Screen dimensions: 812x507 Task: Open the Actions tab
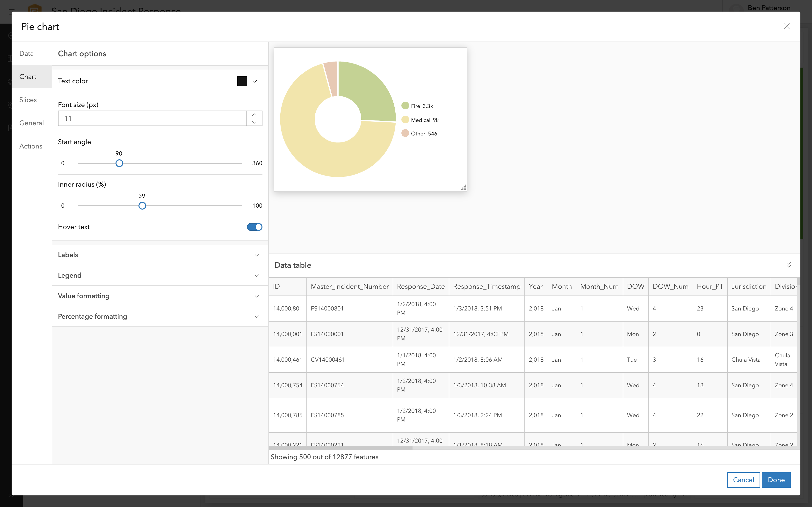click(30, 146)
